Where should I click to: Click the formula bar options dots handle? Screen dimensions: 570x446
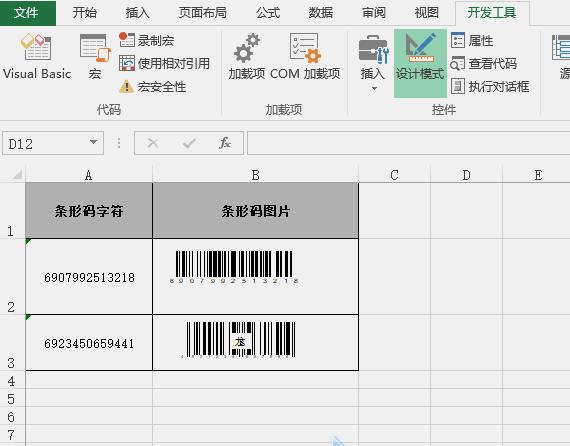(x=119, y=143)
